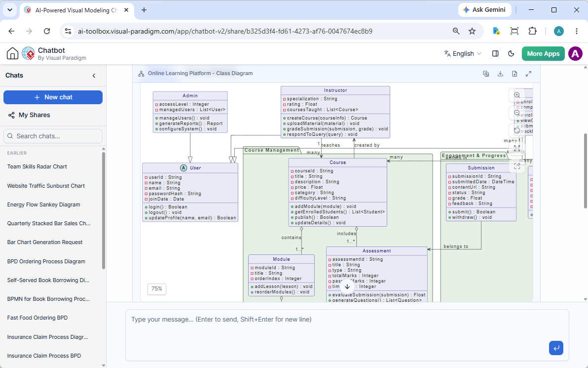Open Energy Flow Sankey Diagram chat
This screenshot has height=368, width=588.
click(x=43, y=204)
